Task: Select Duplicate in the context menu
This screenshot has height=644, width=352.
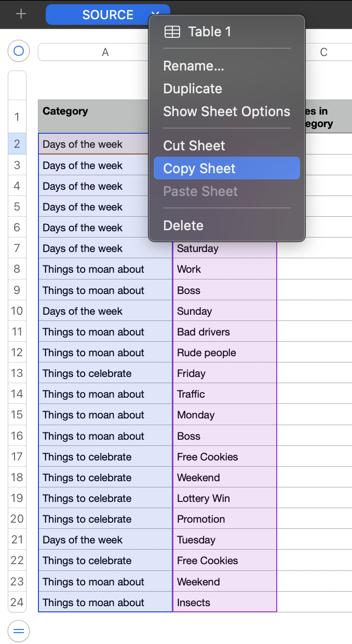Action: coord(193,89)
